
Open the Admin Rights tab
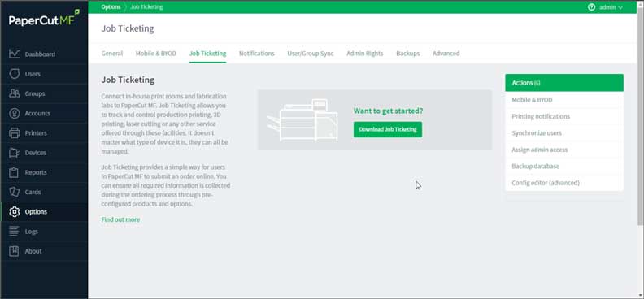[365, 54]
